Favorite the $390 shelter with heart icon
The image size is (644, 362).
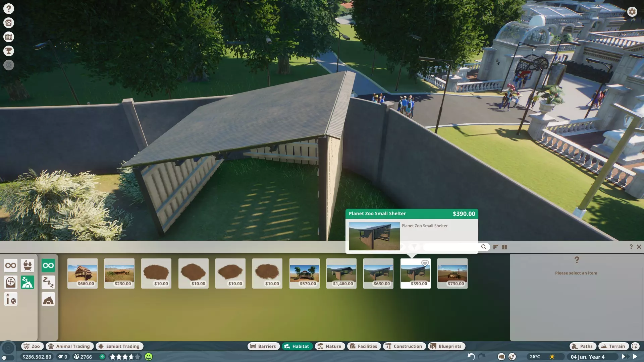click(x=425, y=263)
